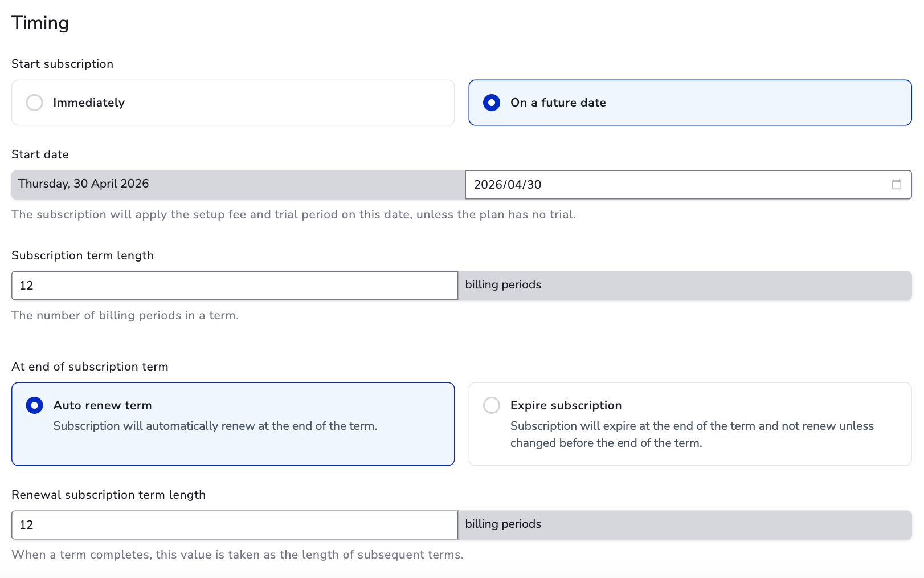This screenshot has height=578, width=924.
Task: Click the month segment in start date field
Action: pyautogui.click(x=513, y=185)
